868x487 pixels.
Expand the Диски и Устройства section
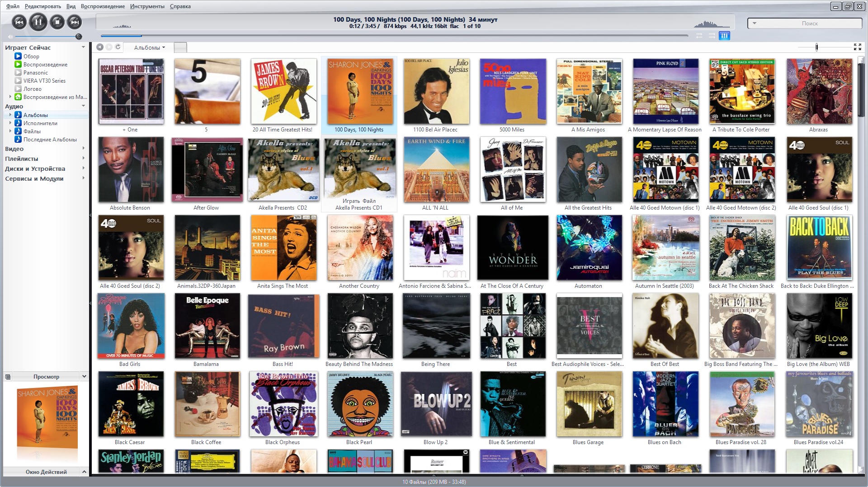point(84,168)
